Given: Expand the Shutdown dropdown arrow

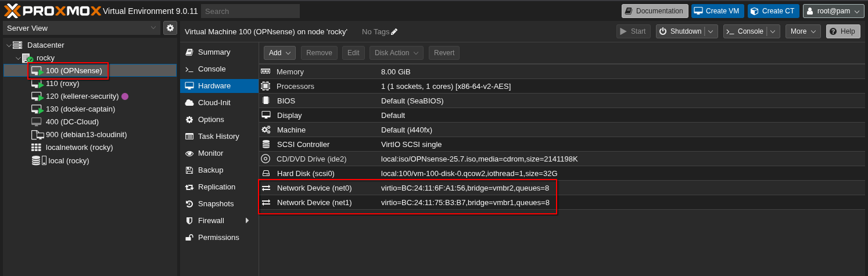Looking at the screenshot, I should coord(711,31).
